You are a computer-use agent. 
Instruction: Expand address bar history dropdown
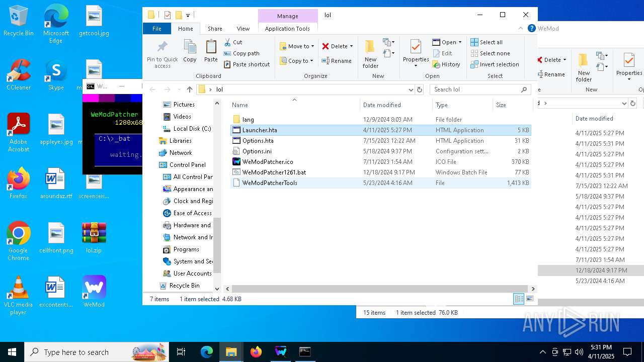pyautogui.click(x=411, y=89)
